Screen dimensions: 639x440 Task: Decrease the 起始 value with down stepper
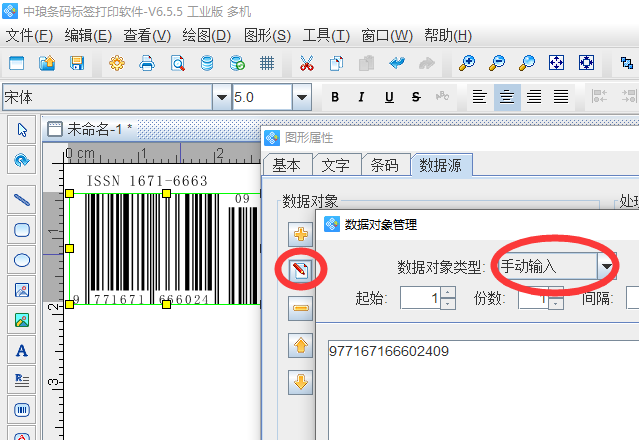(448, 304)
